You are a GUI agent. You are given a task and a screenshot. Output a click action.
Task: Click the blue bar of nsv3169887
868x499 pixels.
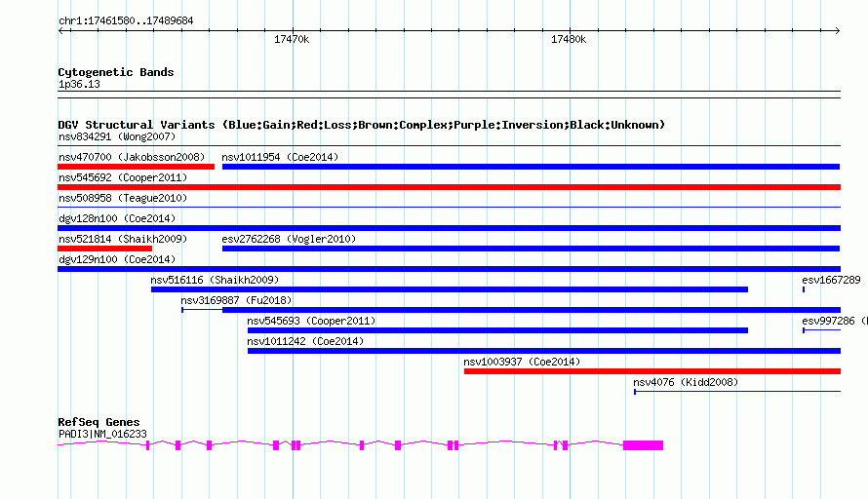pos(532,310)
